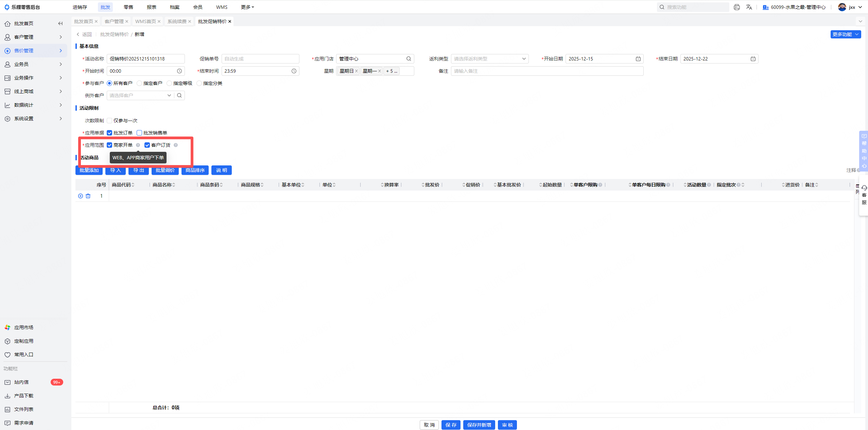
Task: Expand the 更多功能 dropdown button
Action: point(845,34)
